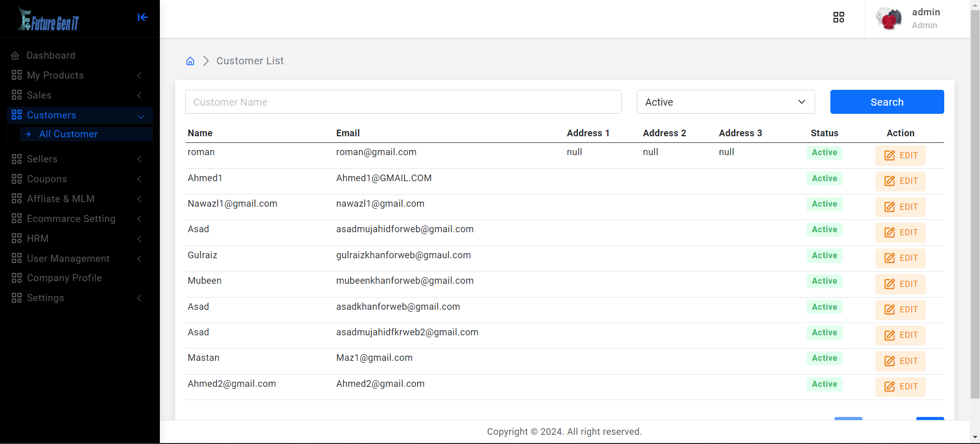Focus the Customer Name search field
Image resolution: width=980 pixels, height=444 pixels.
[x=403, y=102]
